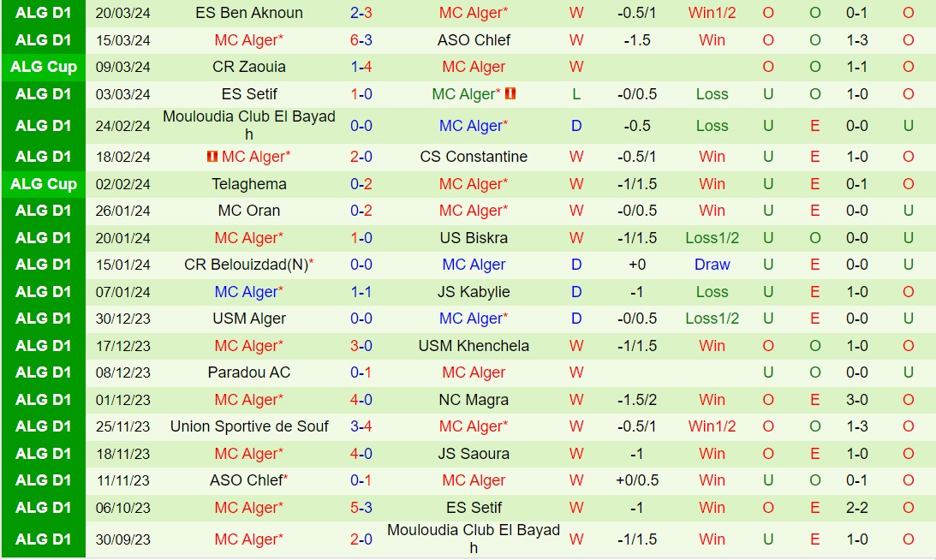Viewport: 936px width, 560px height.
Task: Click the JS Kabylie team name
Action: click(x=474, y=292)
